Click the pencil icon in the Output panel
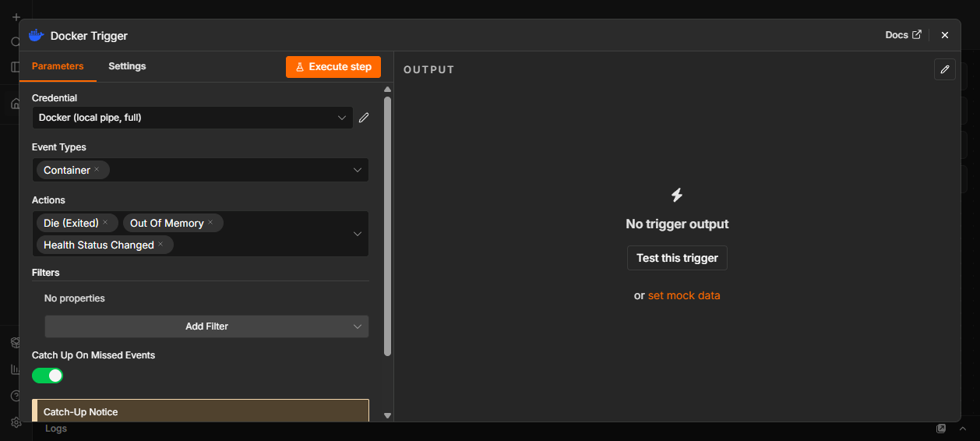The width and height of the screenshot is (980, 441). [945, 69]
